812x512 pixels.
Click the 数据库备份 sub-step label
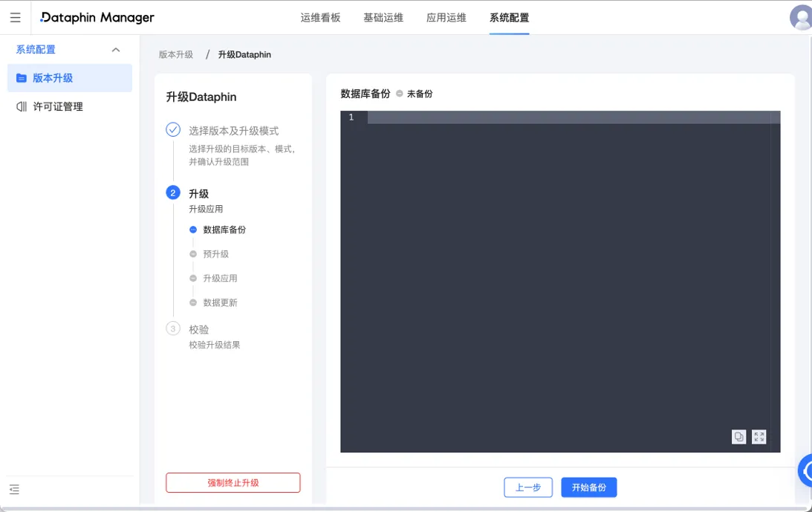tap(224, 230)
